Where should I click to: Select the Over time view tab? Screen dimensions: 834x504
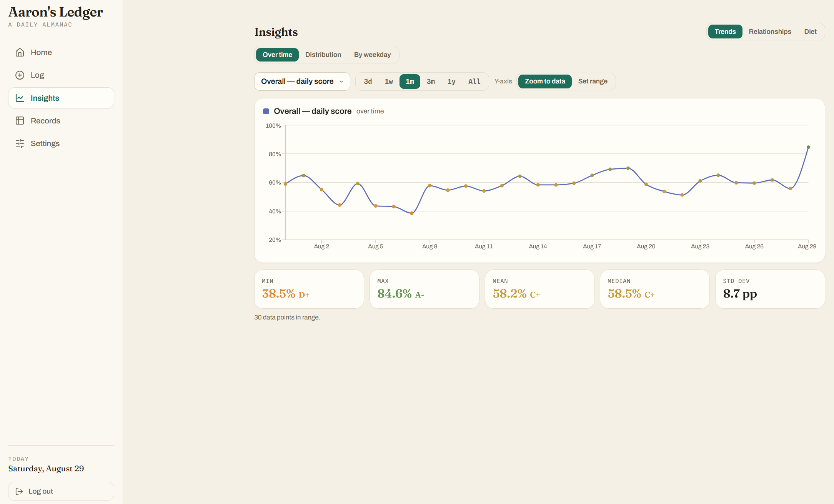277,55
